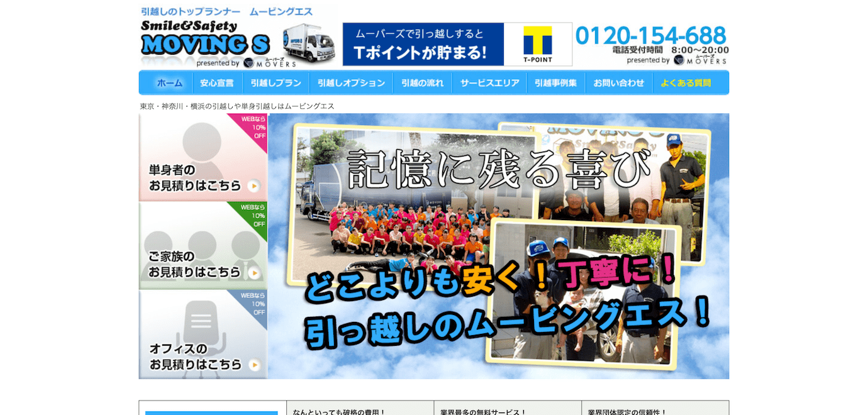Click the 業界最多の無料サービス heading
The height and width of the screenshot is (415, 868).
pyautogui.click(x=484, y=412)
